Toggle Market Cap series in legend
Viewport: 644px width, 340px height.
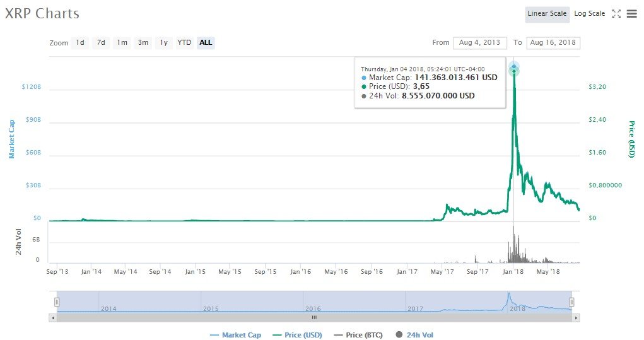235,335
